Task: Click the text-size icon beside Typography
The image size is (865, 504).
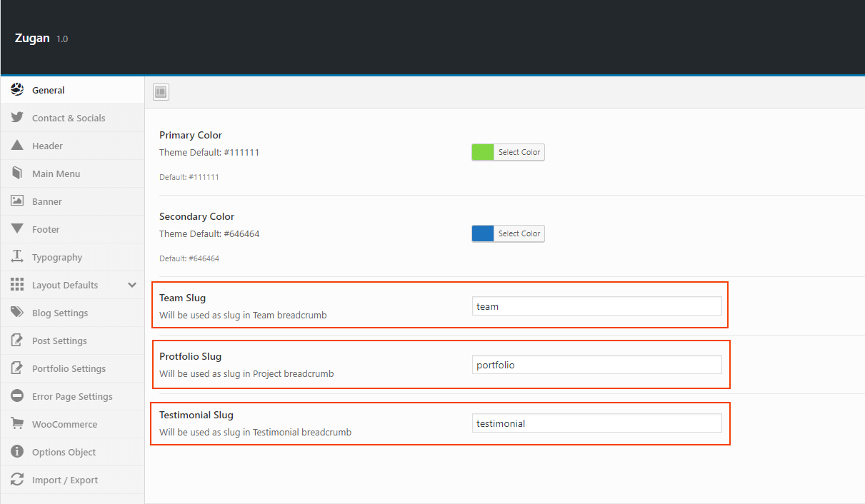Action: click(17, 257)
